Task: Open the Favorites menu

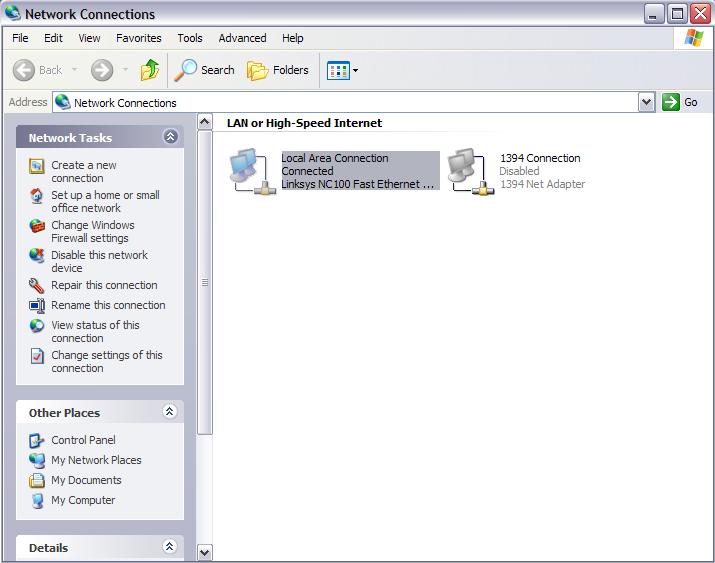Action: (x=139, y=38)
